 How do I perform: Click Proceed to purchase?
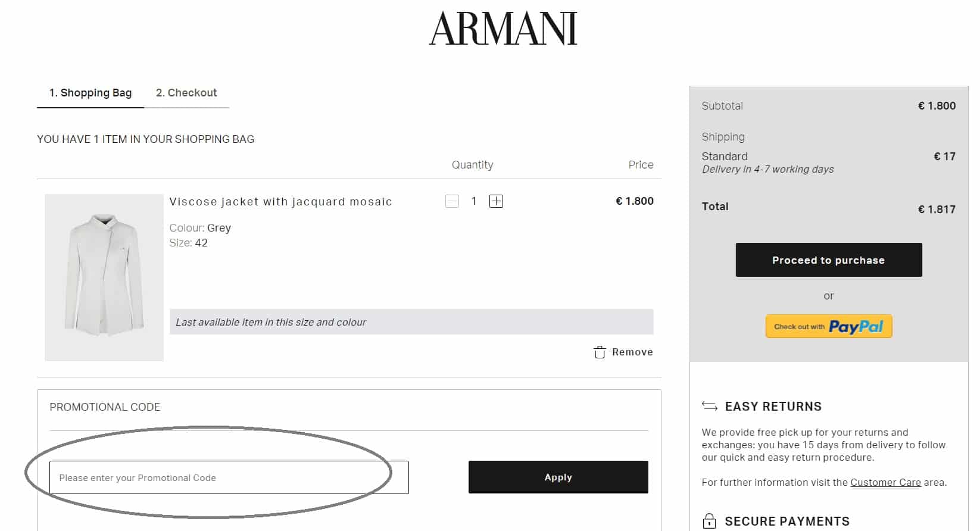point(828,260)
